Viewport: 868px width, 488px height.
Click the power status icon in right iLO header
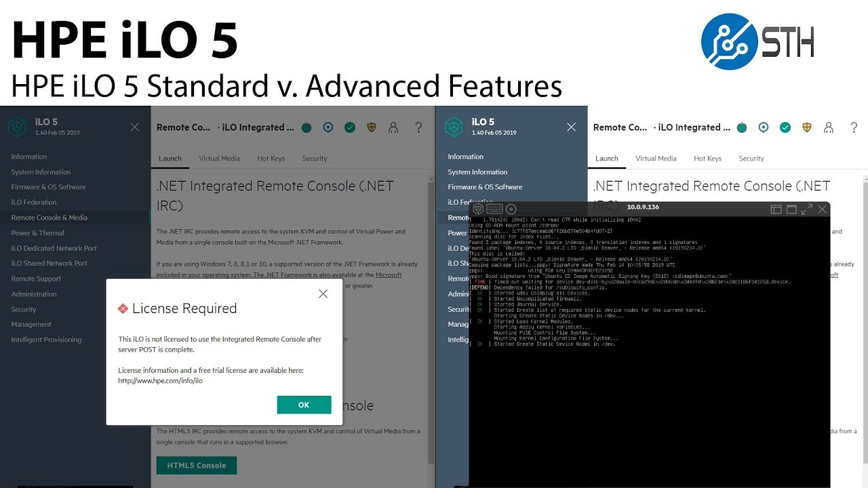pos(742,127)
